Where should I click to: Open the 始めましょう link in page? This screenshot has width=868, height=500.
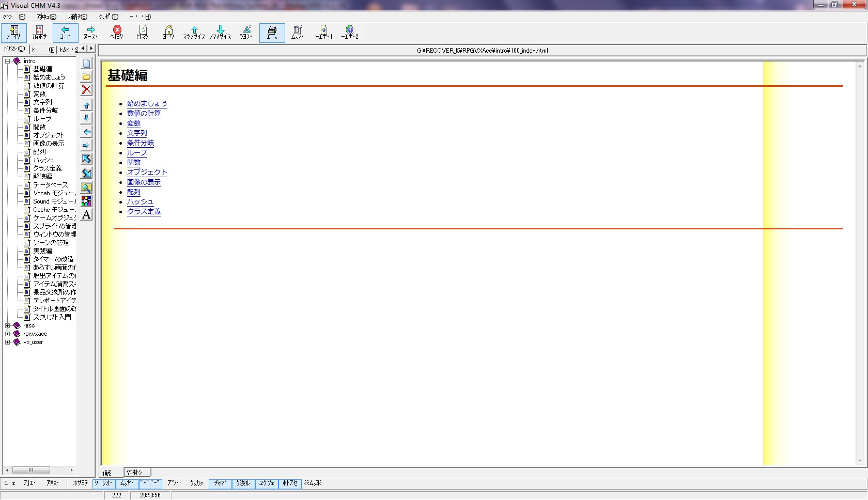pyautogui.click(x=147, y=103)
